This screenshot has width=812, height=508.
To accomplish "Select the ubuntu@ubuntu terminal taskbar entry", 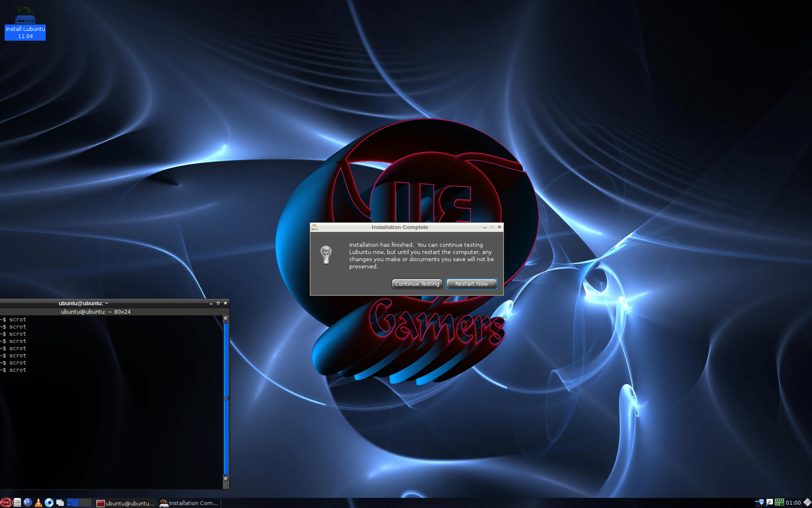I will [x=126, y=503].
